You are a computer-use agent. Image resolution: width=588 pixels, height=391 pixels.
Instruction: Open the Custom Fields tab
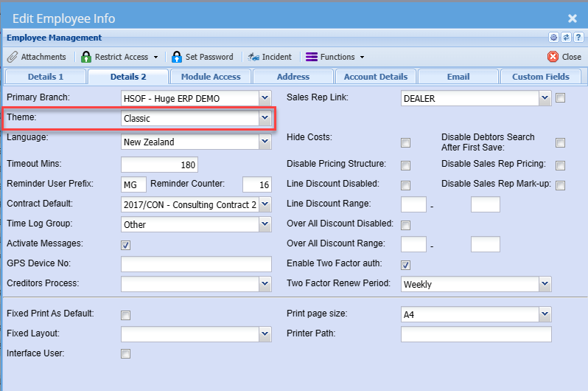[541, 77]
